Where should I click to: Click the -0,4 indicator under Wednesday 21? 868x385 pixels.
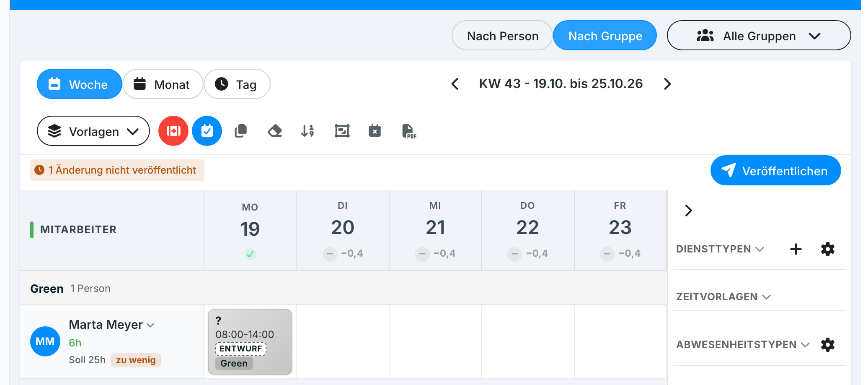point(435,254)
